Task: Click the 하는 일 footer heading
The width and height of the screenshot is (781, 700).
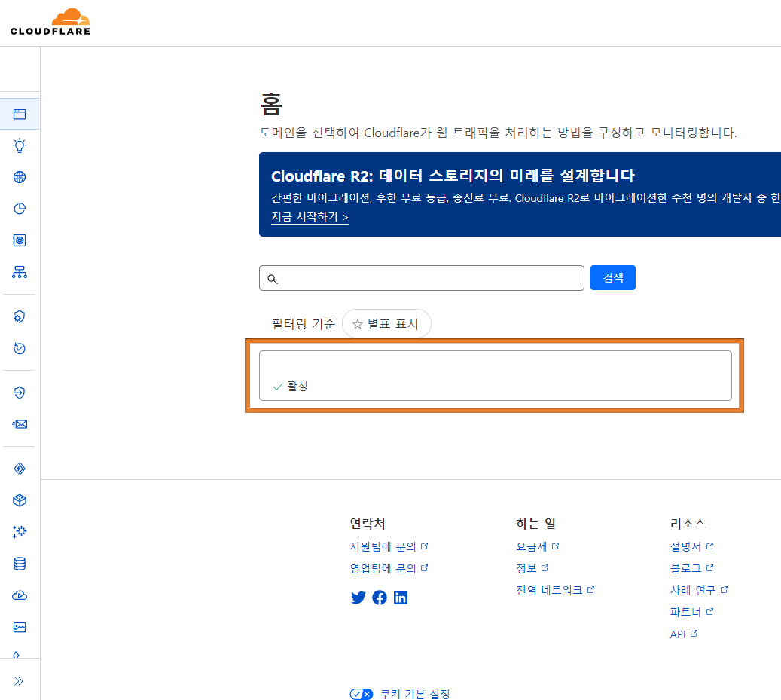Action: 536,524
